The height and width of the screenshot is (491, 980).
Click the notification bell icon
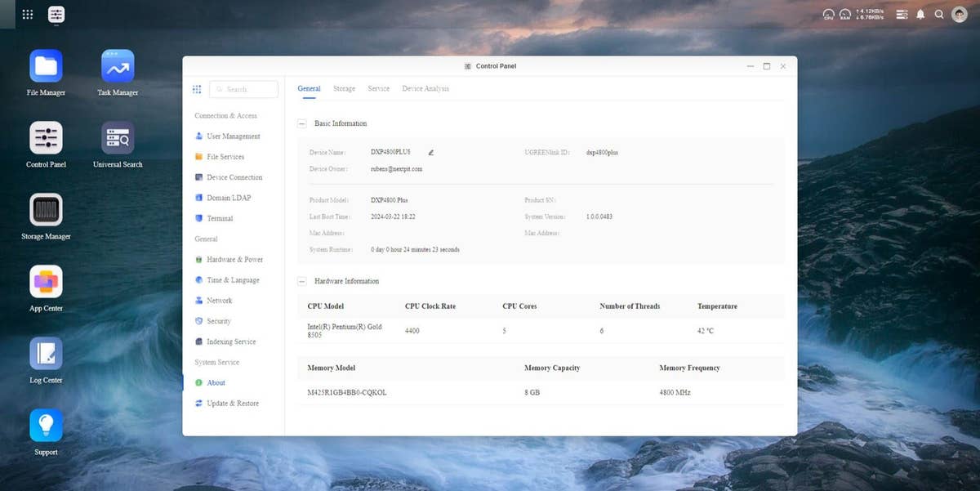point(920,15)
